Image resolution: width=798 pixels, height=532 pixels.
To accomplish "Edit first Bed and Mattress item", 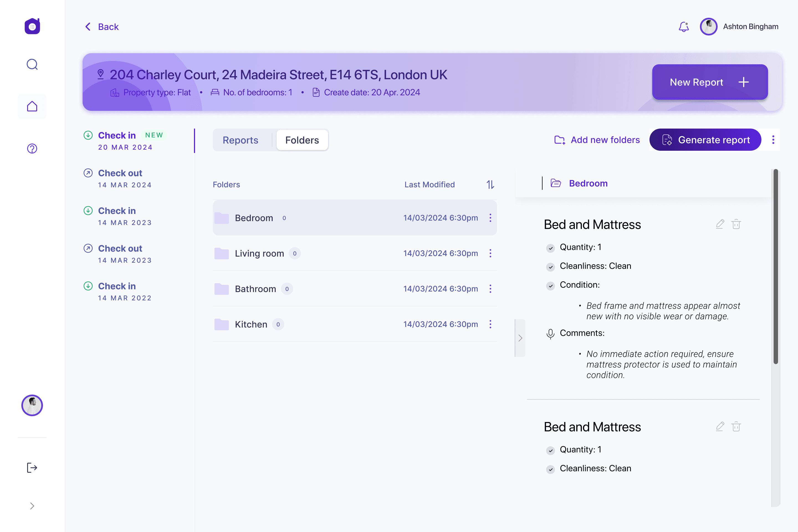I will (720, 224).
